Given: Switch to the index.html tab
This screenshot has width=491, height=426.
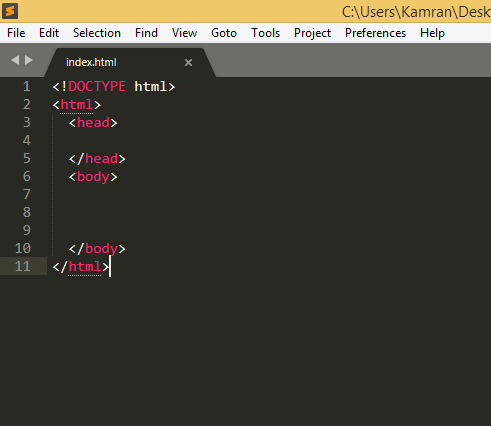Looking at the screenshot, I should pos(91,62).
